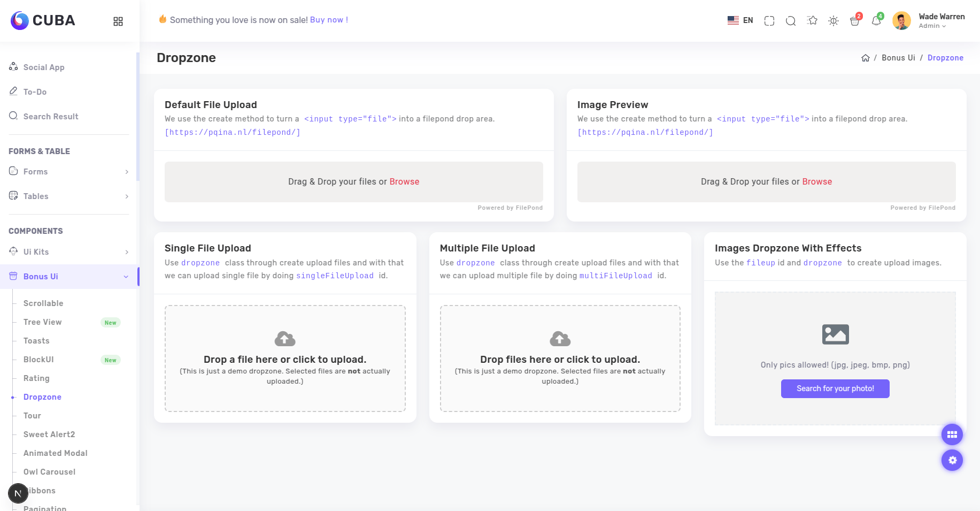Viewport: 980px width, 511px height.
Task: Click the Forms sidebar icon
Action: pyautogui.click(x=13, y=171)
